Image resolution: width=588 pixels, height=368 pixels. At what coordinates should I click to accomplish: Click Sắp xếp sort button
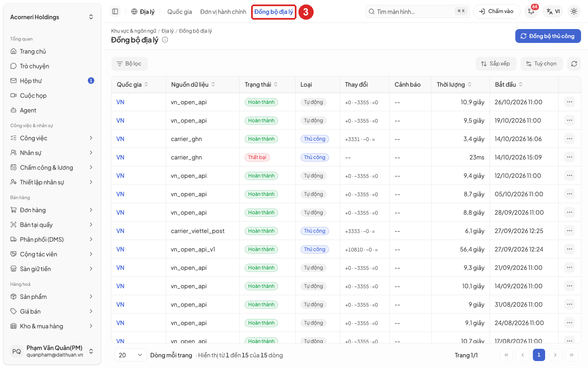coord(496,64)
